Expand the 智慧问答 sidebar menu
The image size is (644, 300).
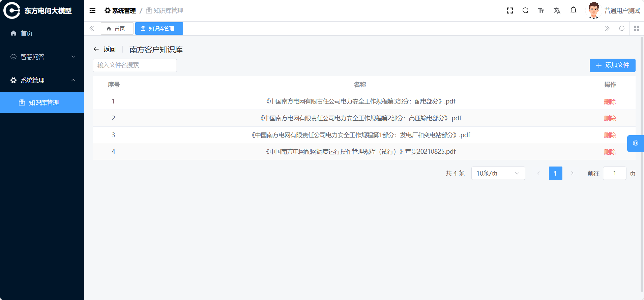pos(42,57)
